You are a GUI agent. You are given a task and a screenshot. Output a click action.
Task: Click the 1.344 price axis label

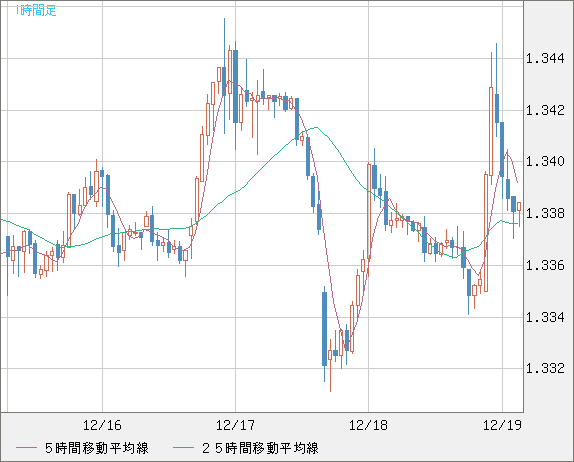pos(545,59)
